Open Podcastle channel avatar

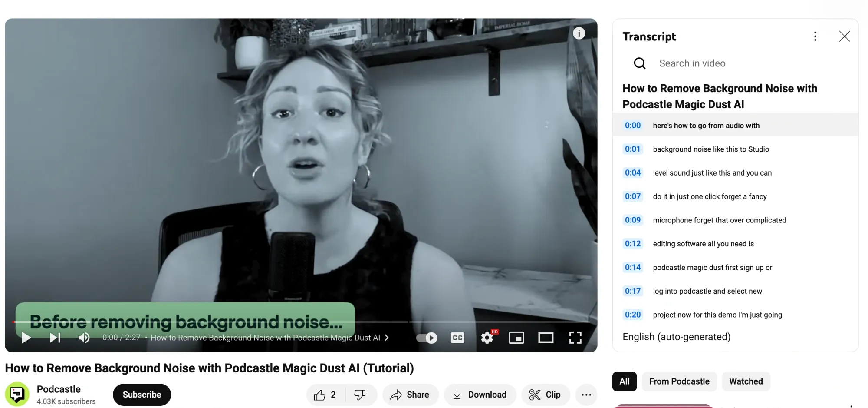coord(17,394)
